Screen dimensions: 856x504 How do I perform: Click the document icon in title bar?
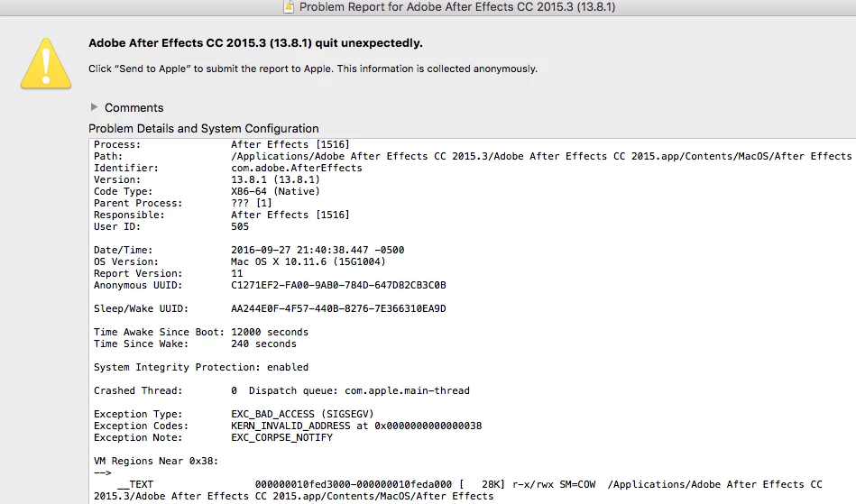point(289,7)
